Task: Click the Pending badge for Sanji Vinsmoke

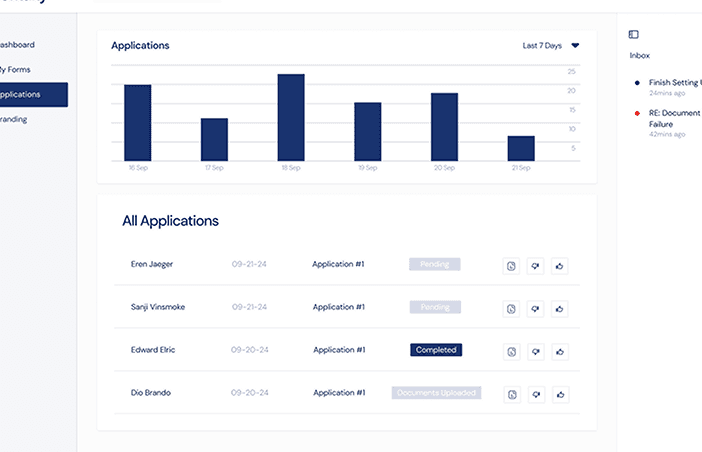Action: [x=435, y=307]
